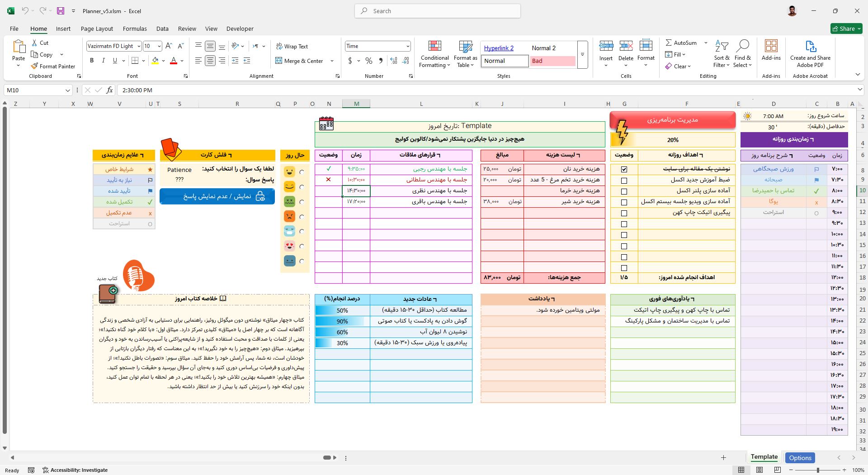
Task: Check the box for ضبط آموزش جدید اکسل
Action: (x=624, y=180)
